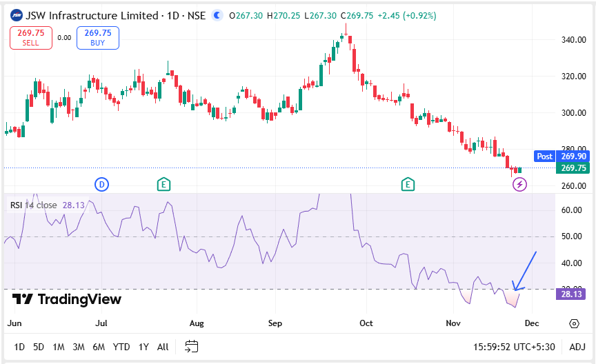Image resolution: width=596 pixels, height=364 pixels.
Task: Click the October E earnings marker
Action: [x=408, y=184]
